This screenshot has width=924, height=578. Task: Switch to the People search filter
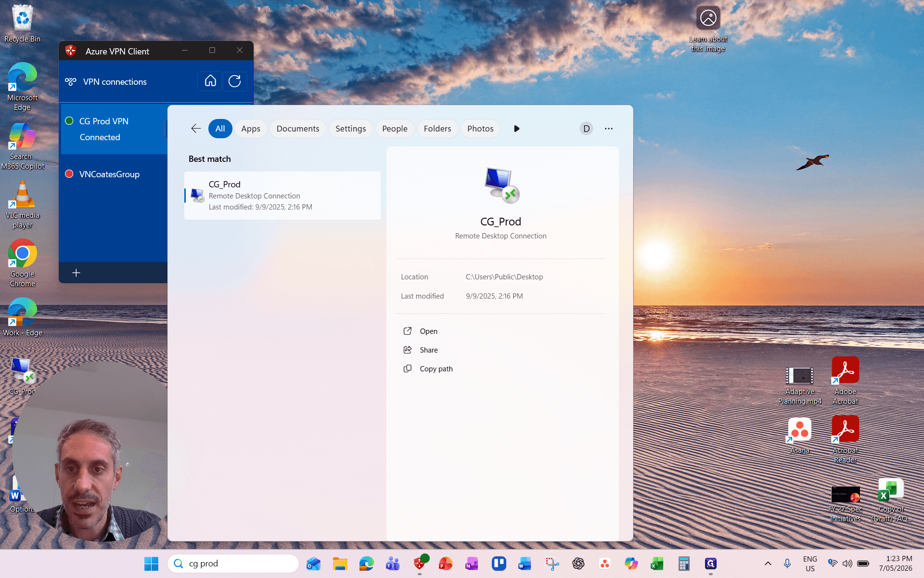(395, 129)
